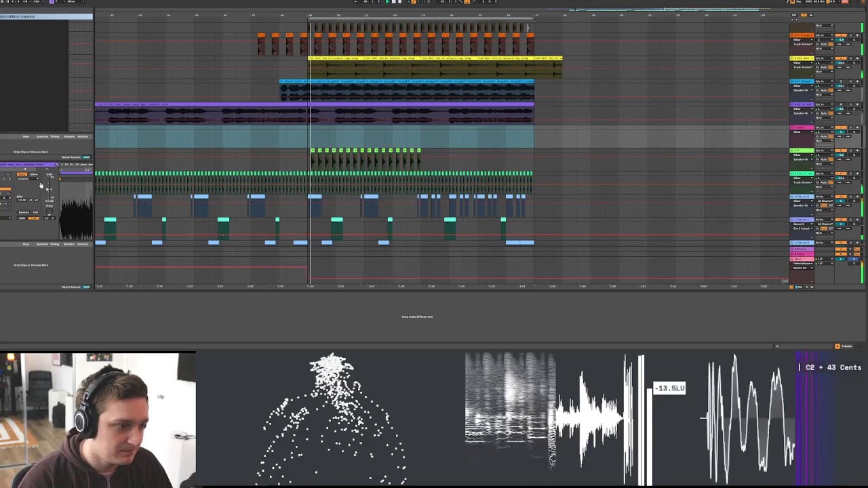This screenshot has height=488, width=868.
Task: Toggle the first orange track's activator
Action: (841, 35)
